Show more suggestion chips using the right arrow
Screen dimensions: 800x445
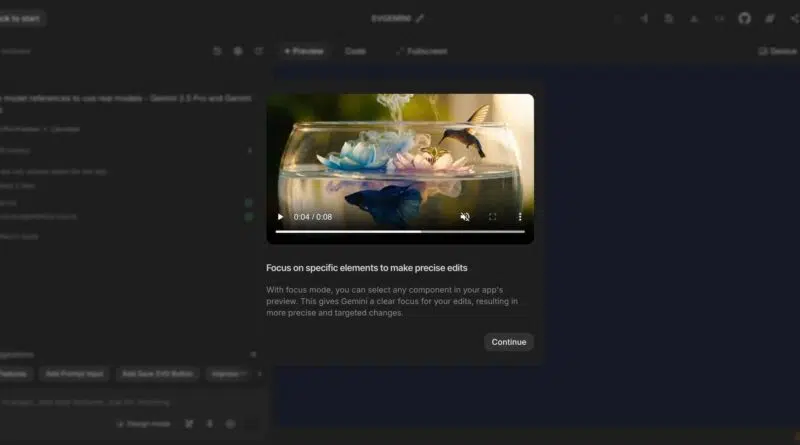259,374
